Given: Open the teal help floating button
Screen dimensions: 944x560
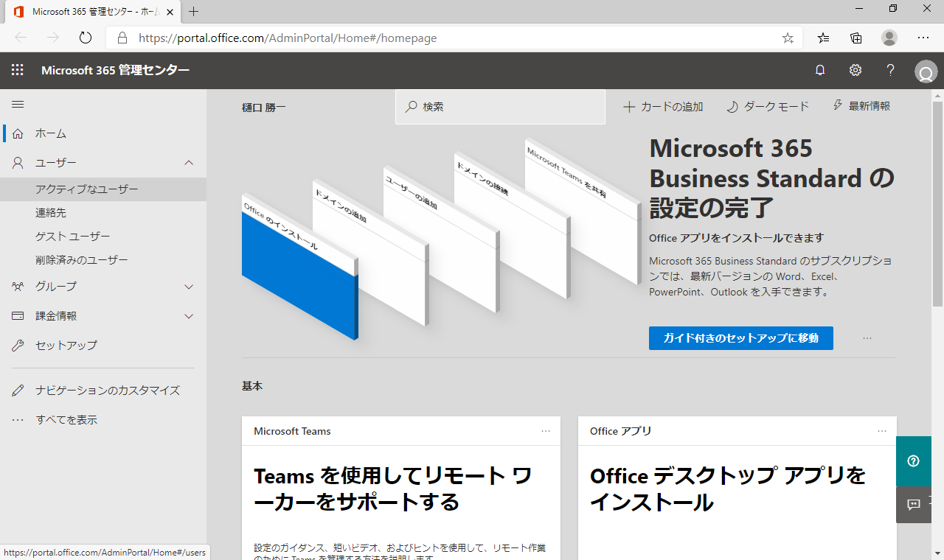Looking at the screenshot, I should tap(914, 461).
